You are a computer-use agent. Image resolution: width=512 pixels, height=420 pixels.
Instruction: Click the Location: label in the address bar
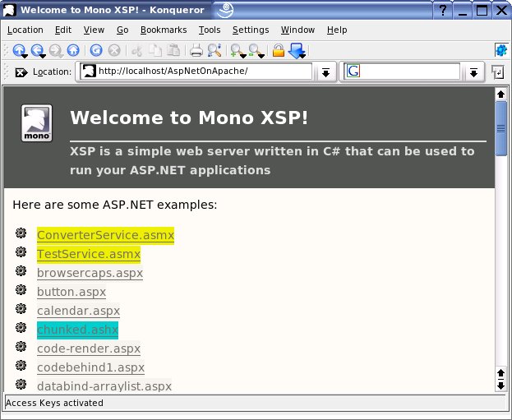[x=52, y=72]
